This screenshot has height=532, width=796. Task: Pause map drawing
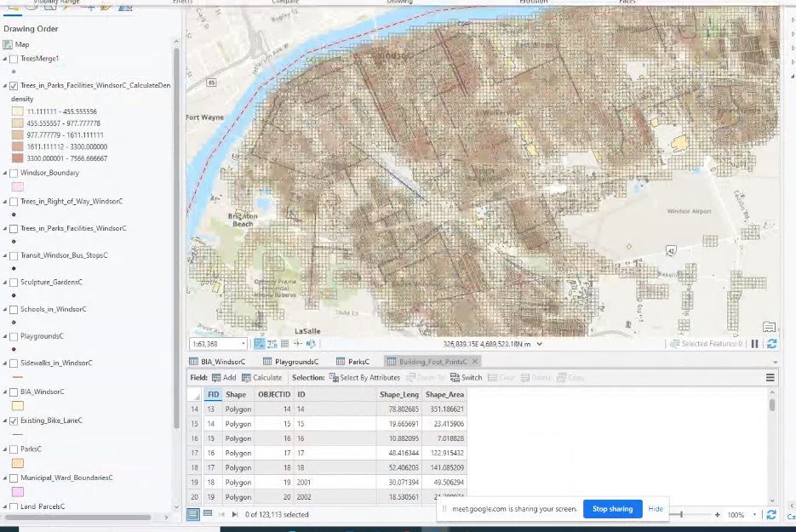tap(755, 344)
